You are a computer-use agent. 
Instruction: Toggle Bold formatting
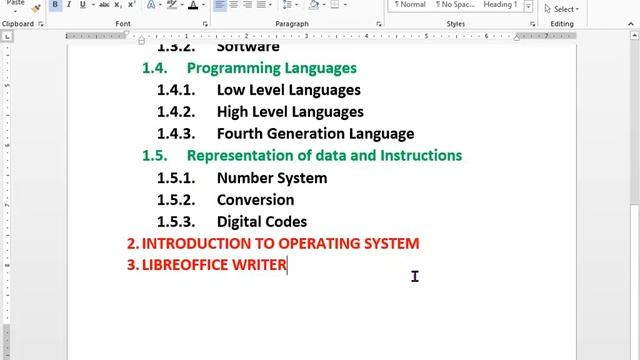55,4
